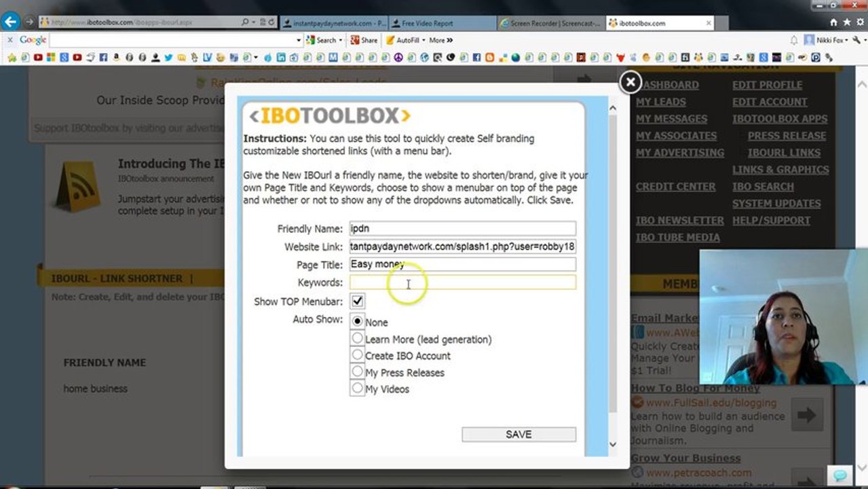Expand More chevron on Google toolbar
The width and height of the screenshot is (868, 489).
pos(450,40)
